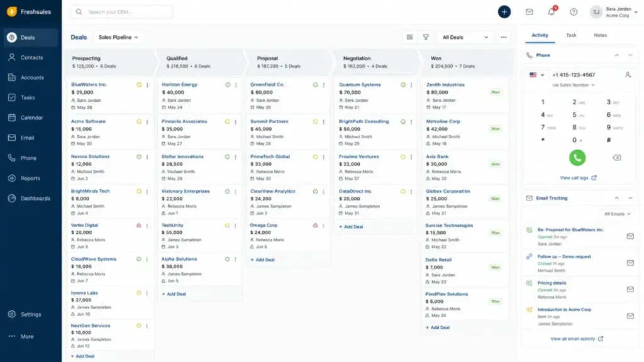Open the Deals section in sidebar
This screenshot has height=362, width=644.
[x=31, y=37]
